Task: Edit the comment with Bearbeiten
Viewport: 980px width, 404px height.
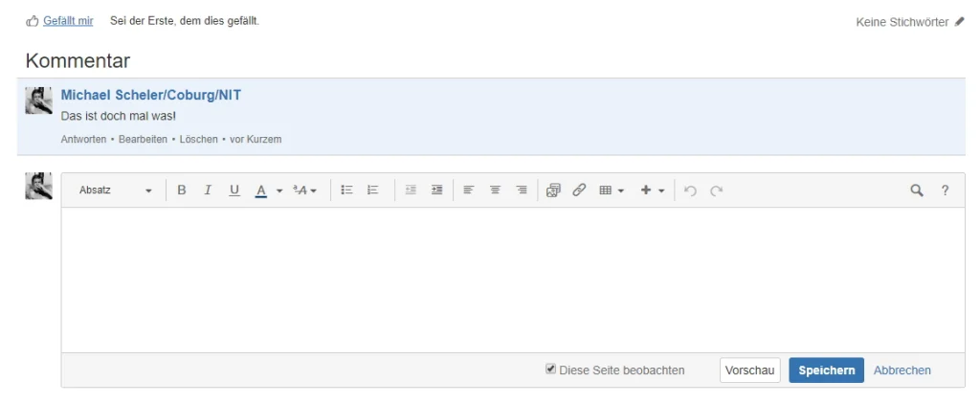Action: click(x=144, y=140)
